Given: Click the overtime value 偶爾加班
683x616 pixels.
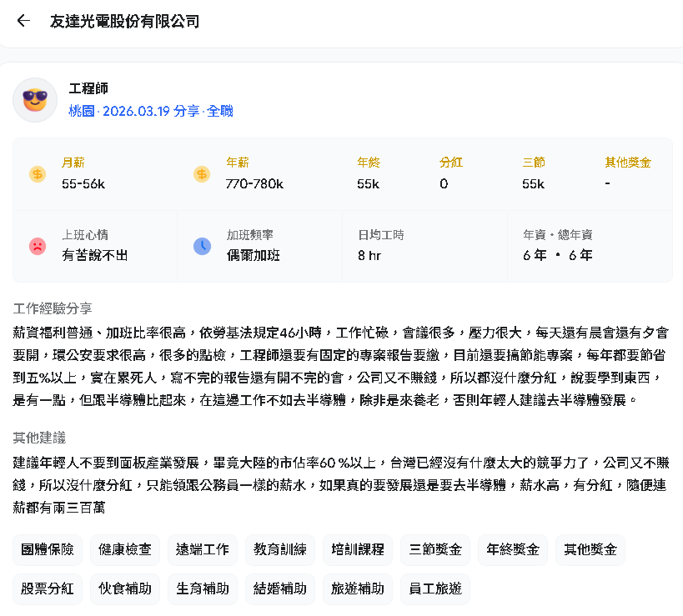Looking at the screenshot, I should [x=253, y=256].
